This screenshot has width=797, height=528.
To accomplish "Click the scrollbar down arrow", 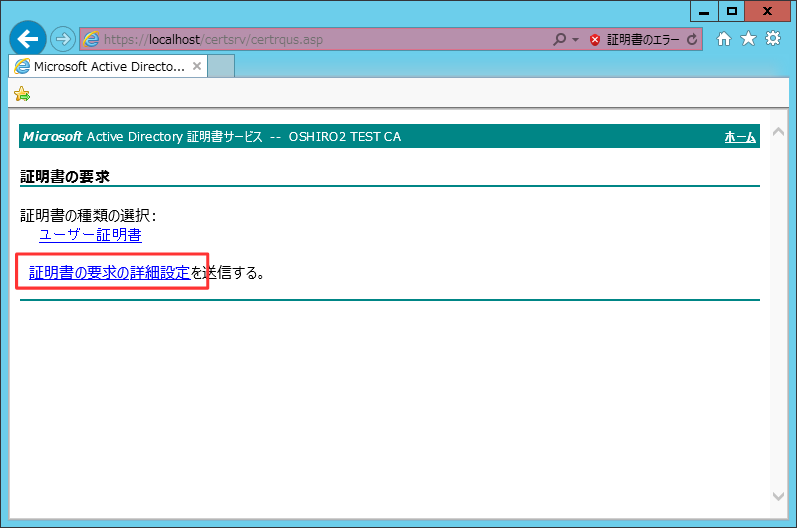I will pos(778,496).
